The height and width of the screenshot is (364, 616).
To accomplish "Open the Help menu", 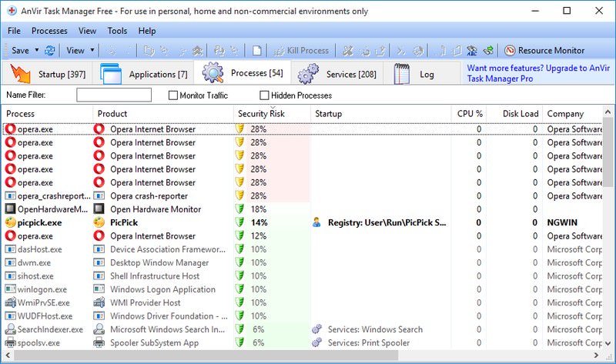I will click(147, 31).
